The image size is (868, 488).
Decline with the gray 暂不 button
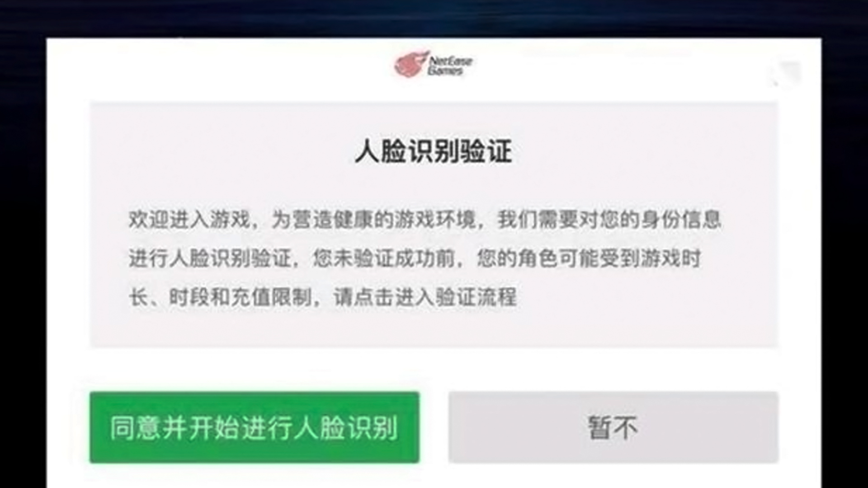tap(613, 427)
